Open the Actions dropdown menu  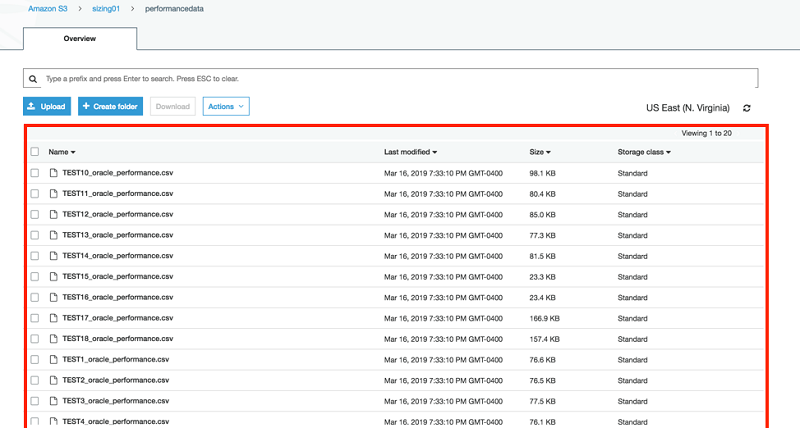225,106
